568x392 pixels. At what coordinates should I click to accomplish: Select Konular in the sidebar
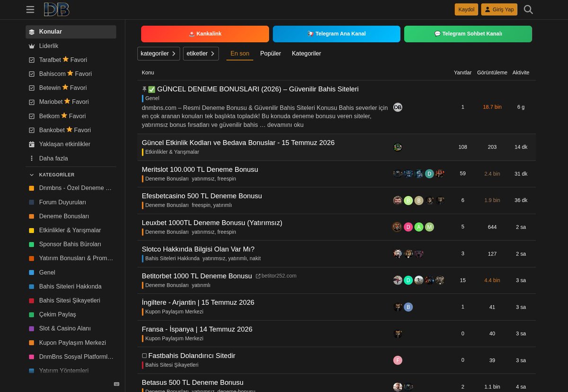coord(71,32)
